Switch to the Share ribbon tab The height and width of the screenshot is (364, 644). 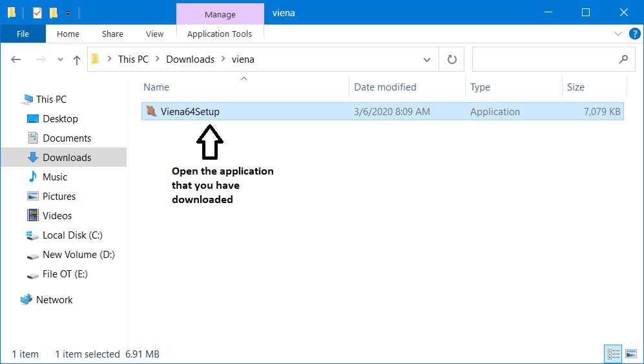point(112,34)
